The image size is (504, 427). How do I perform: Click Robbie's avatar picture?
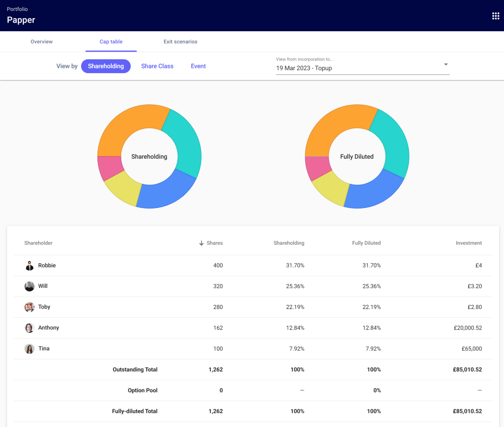(x=30, y=265)
